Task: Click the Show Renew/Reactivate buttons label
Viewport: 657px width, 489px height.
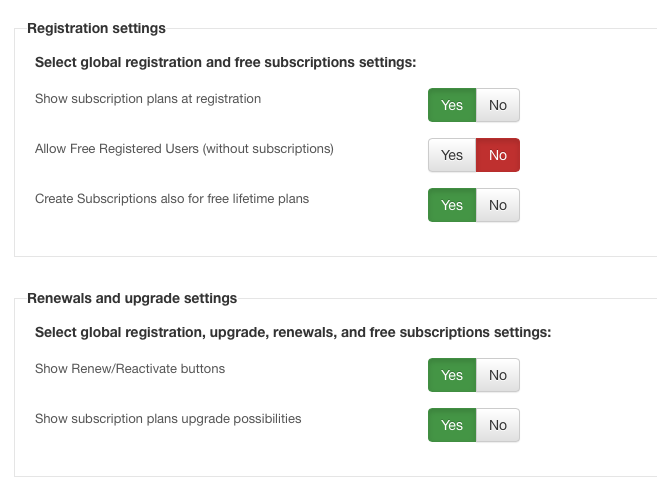Action: 130,369
